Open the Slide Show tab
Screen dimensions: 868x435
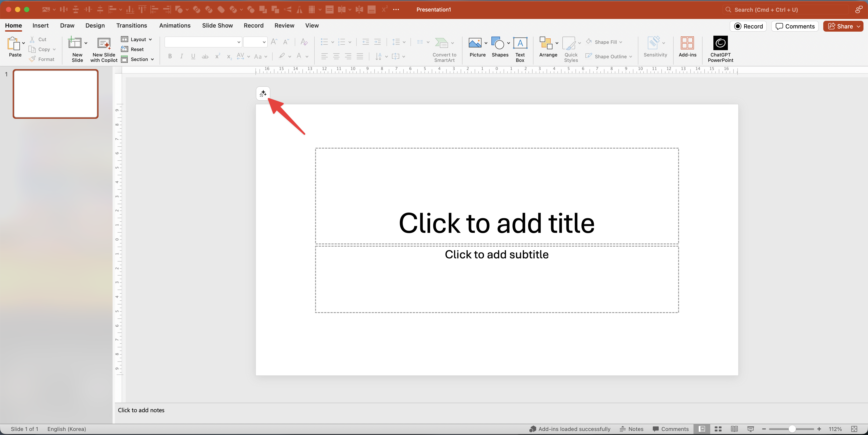click(x=217, y=26)
